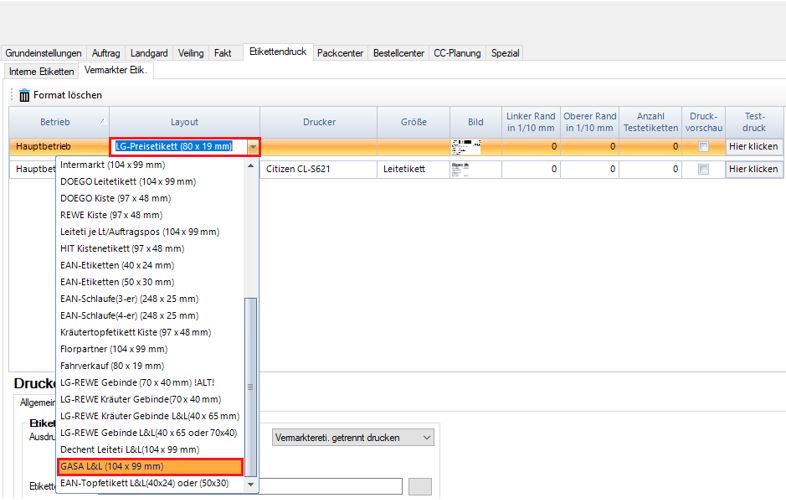Image resolution: width=786 pixels, height=500 pixels.
Task: Click the label image thumbnail in the highlighted row
Action: (466, 146)
